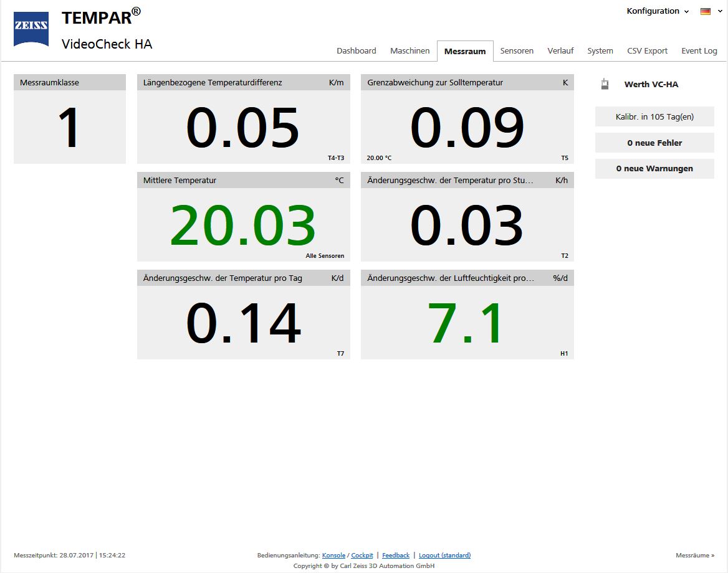
Task: Open the System tab
Action: click(600, 50)
